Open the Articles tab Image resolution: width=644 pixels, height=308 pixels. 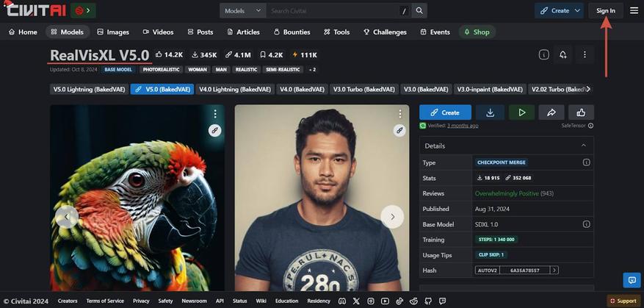point(243,32)
